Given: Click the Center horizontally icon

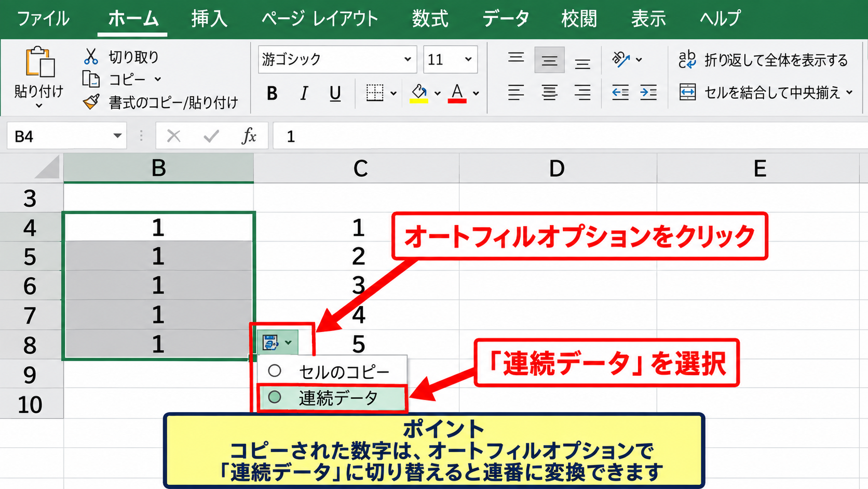Looking at the screenshot, I should coord(549,92).
